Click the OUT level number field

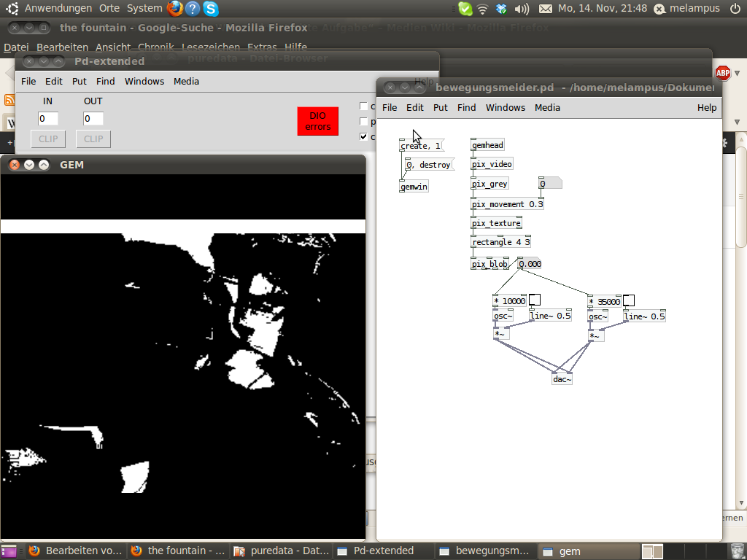pos(93,119)
